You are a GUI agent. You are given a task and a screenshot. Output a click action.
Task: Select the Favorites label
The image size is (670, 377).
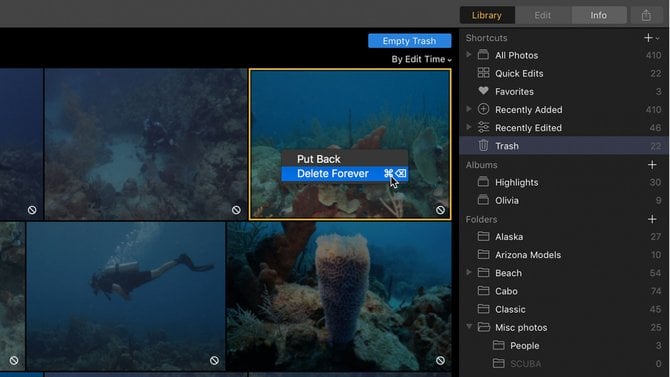(514, 91)
